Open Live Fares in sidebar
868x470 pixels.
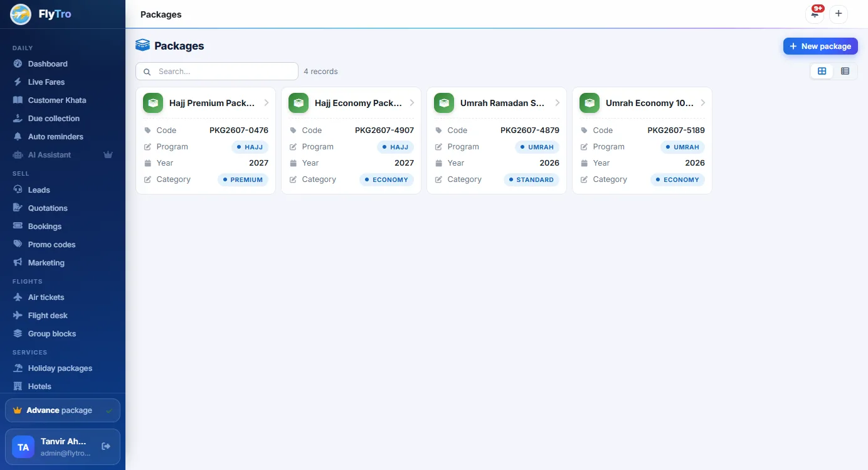coord(63,82)
